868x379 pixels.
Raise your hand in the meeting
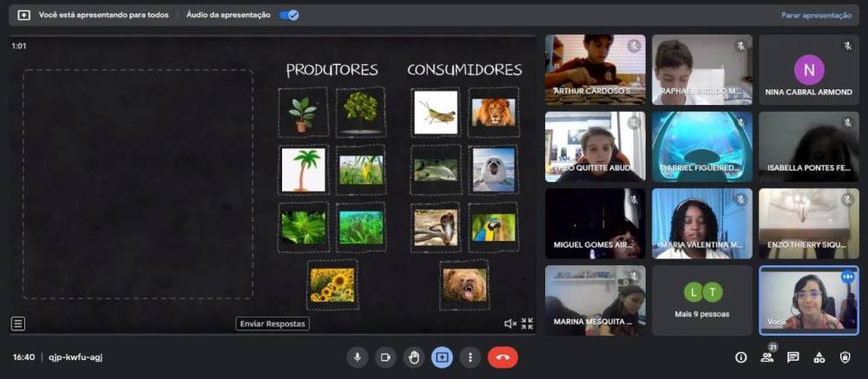tap(414, 356)
